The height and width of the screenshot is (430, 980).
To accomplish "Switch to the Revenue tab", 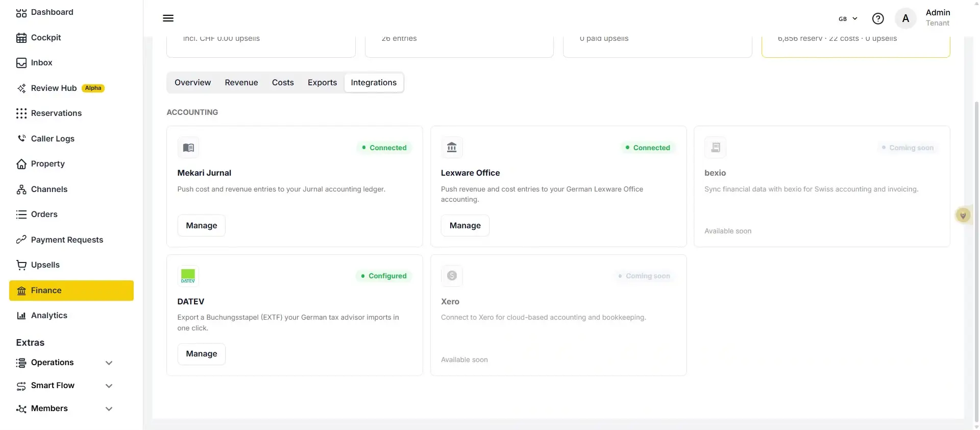I will tap(241, 83).
